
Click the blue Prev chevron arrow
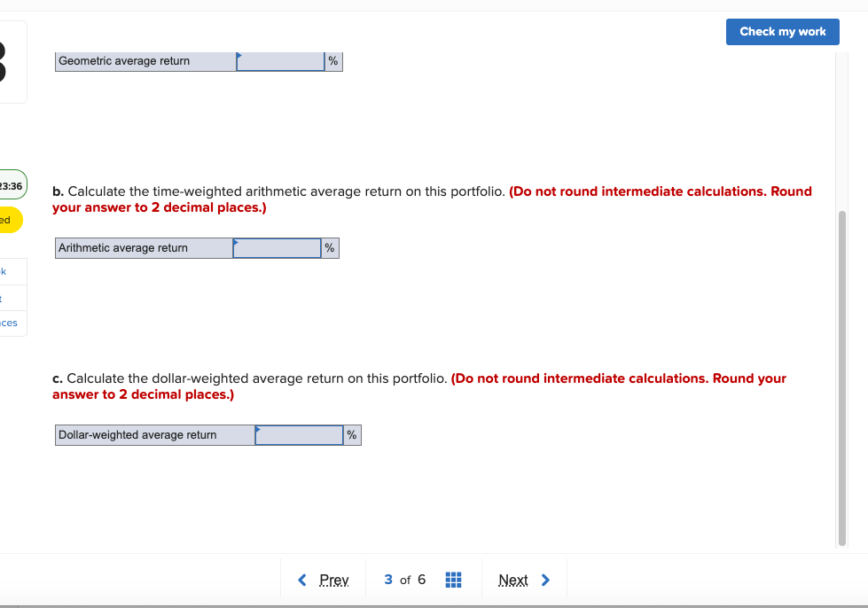pyautogui.click(x=301, y=580)
